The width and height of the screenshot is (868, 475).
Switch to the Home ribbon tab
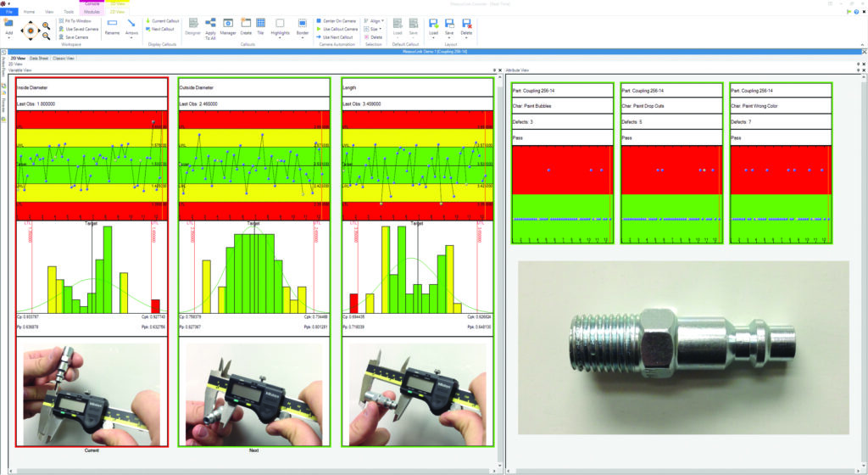[29, 12]
